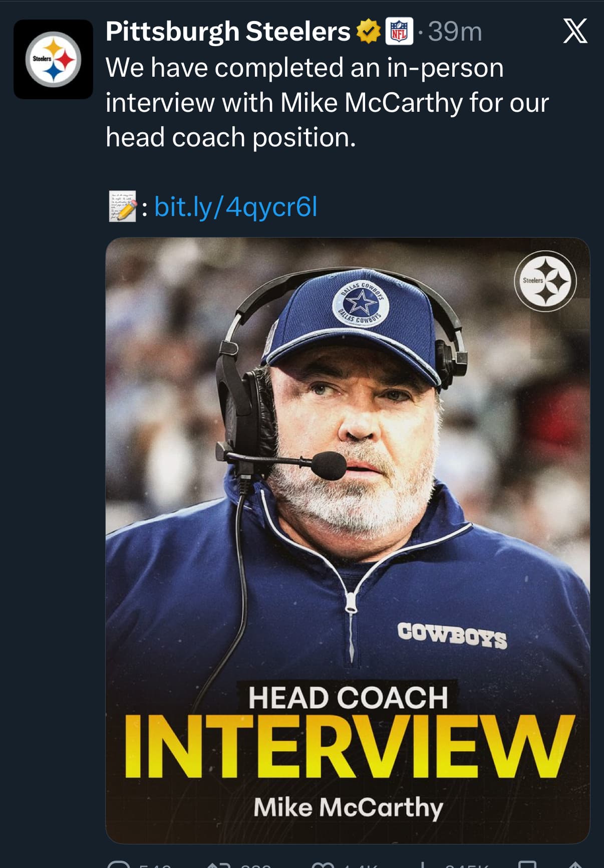
Task: Open the Steelers profile avatar
Action: click(53, 59)
